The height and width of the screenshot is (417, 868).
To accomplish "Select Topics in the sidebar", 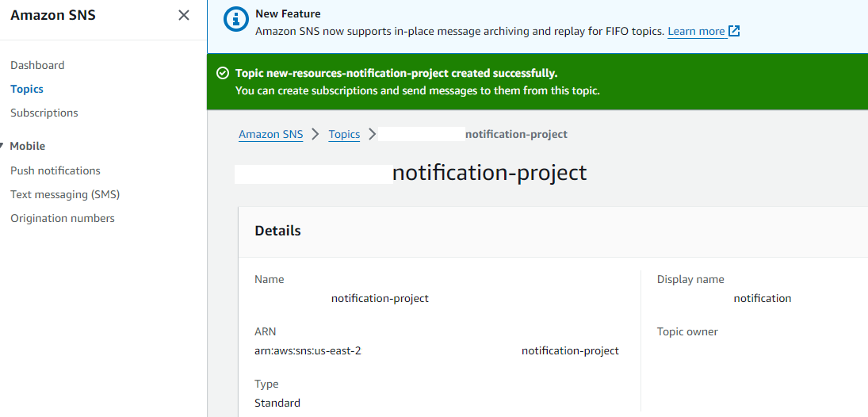I will [27, 89].
